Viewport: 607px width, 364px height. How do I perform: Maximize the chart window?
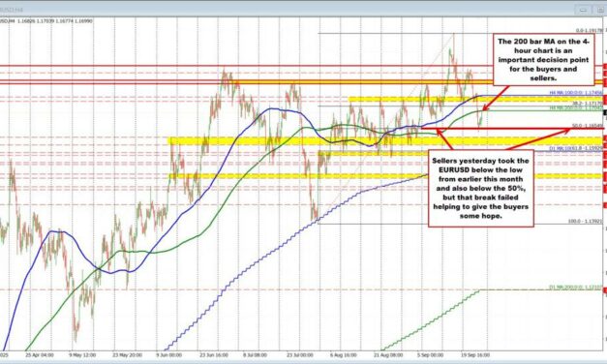point(599,10)
